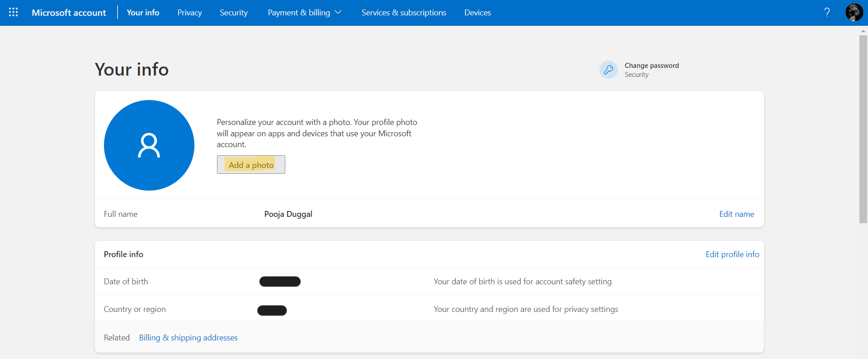Open the account avatar in header
Image resolution: width=868 pixels, height=359 pixels.
click(x=854, y=12)
